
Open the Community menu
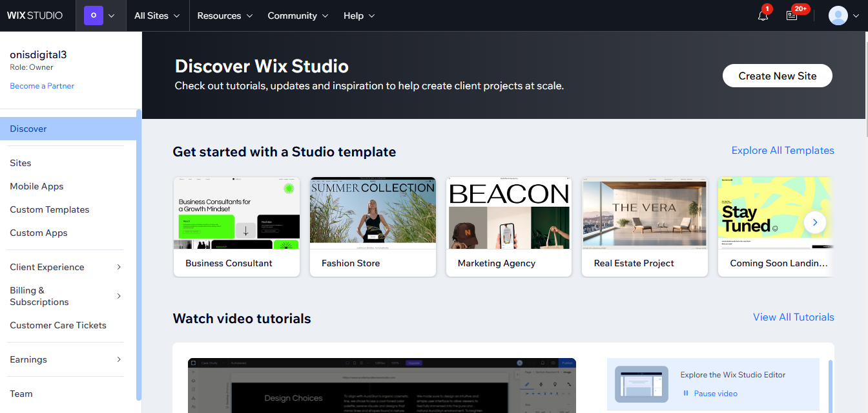click(298, 16)
